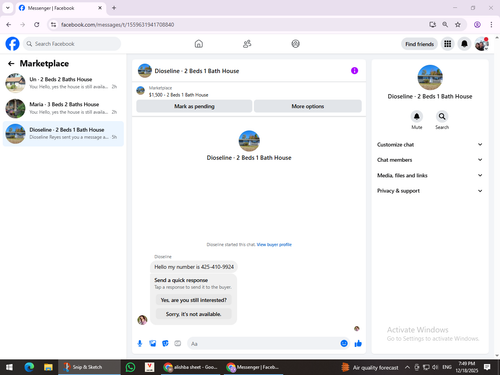
Task: Expand Privacy & support section
Action: (x=430, y=191)
